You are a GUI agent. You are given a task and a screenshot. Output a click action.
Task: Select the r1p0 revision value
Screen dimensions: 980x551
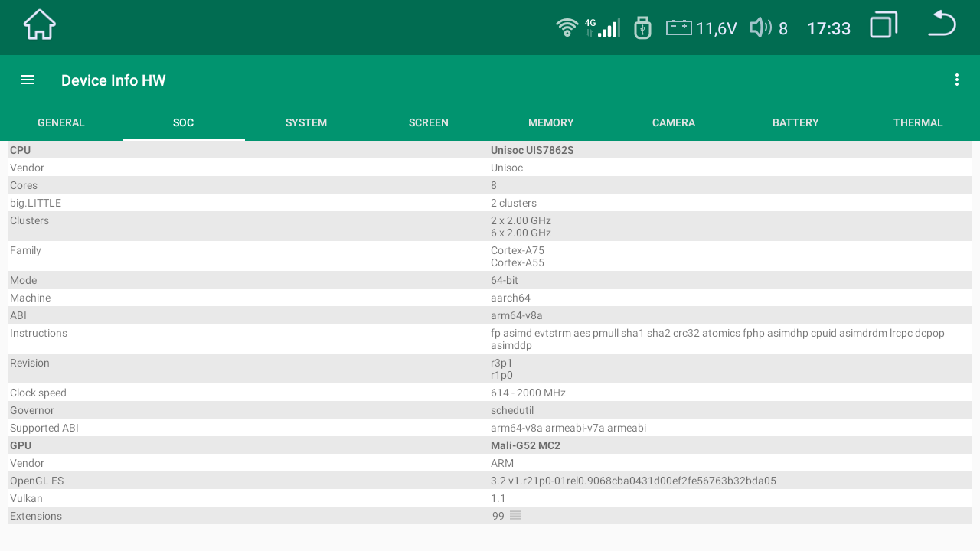click(x=501, y=375)
